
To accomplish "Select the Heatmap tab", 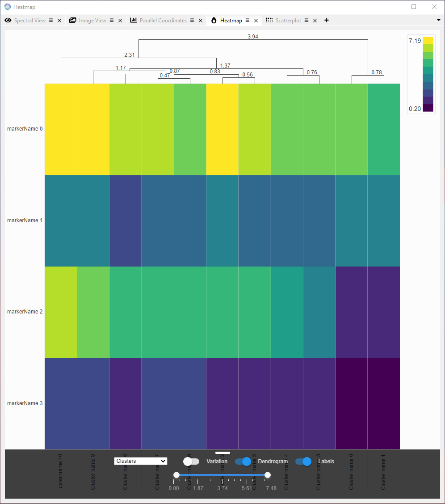I will [x=231, y=21].
